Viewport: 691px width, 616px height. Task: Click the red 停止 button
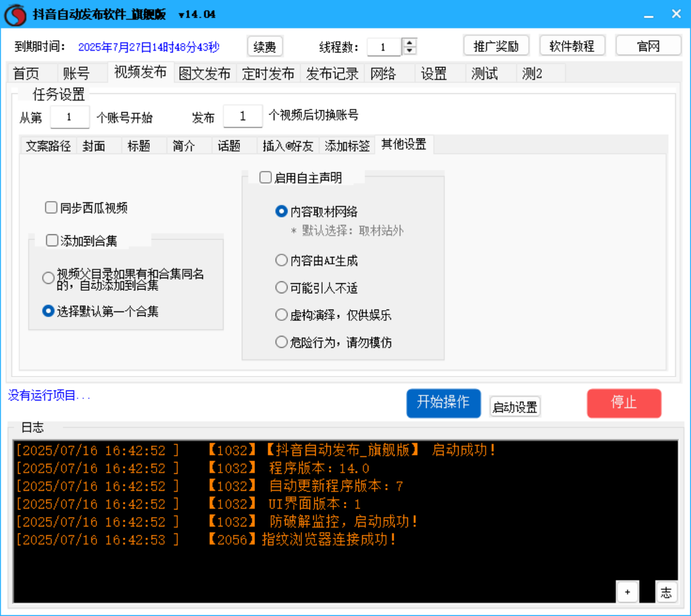(624, 402)
